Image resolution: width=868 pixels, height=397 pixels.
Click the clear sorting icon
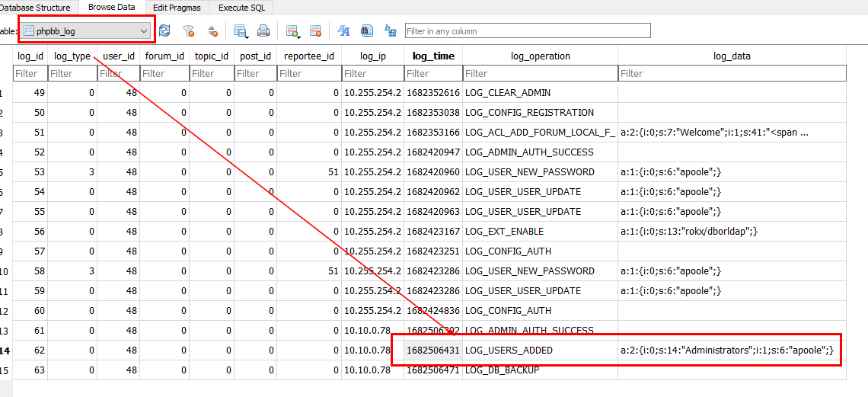tap(212, 31)
